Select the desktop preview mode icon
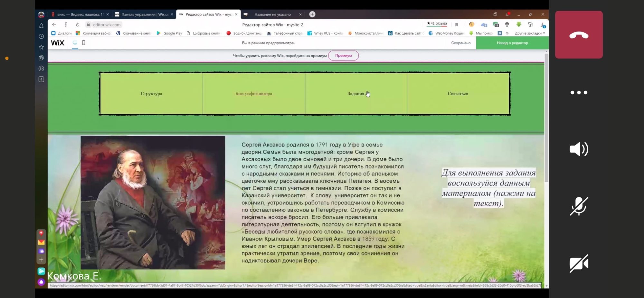Image resolution: width=644 pixels, height=298 pixels. tap(75, 43)
